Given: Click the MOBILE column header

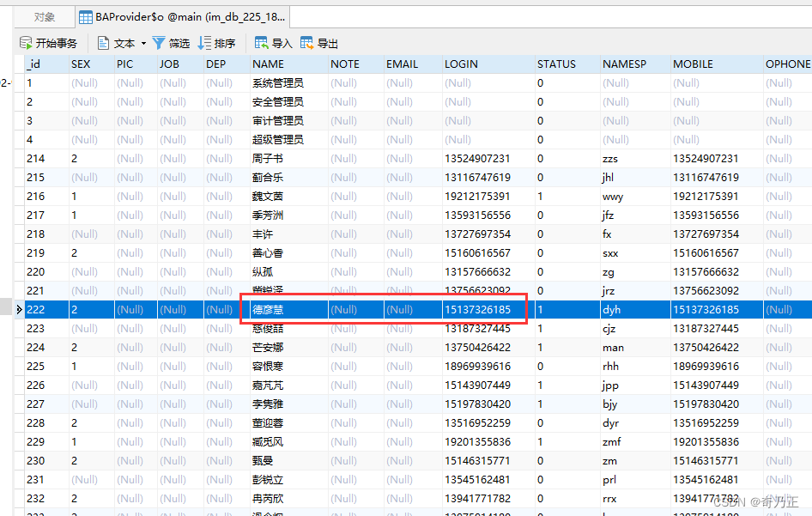Looking at the screenshot, I should 717,64.
